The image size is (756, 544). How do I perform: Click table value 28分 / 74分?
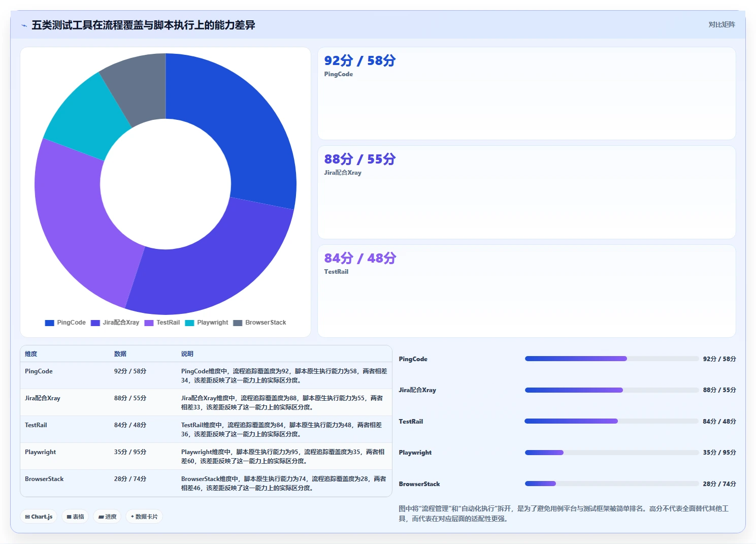click(x=130, y=479)
